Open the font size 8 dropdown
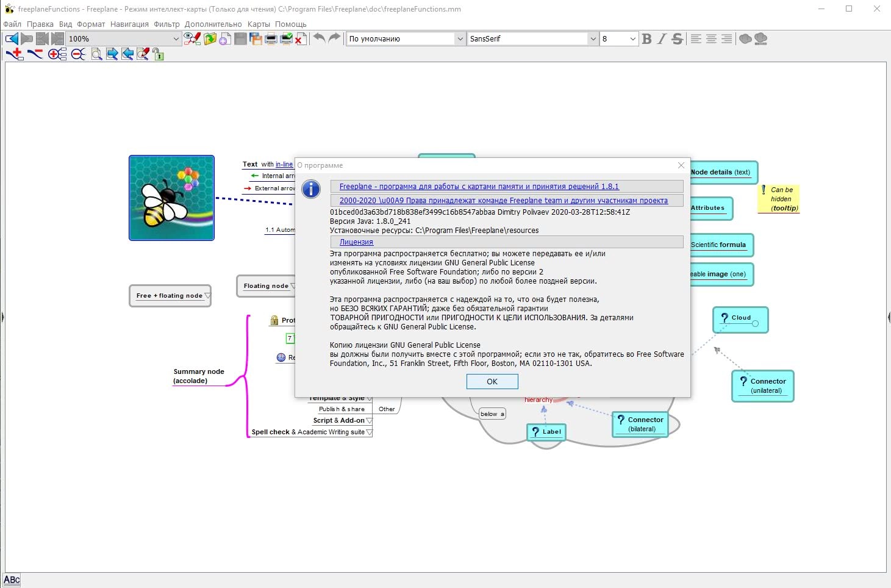Image resolution: width=891 pixels, height=588 pixels. (x=632, y=38)
